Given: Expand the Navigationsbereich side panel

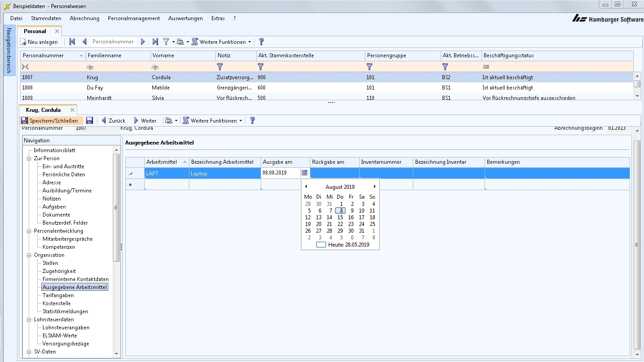Looking at the screenshot, I should click(9, 51).
